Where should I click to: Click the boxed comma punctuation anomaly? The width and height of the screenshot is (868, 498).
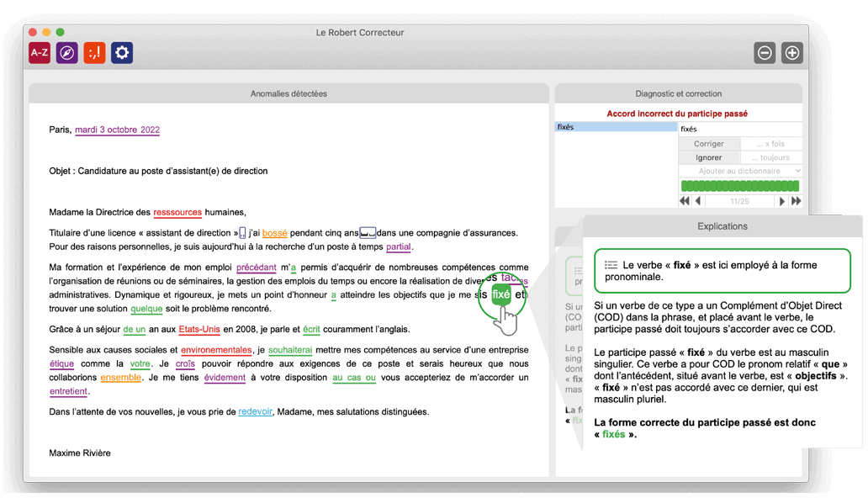coord(242,233)
